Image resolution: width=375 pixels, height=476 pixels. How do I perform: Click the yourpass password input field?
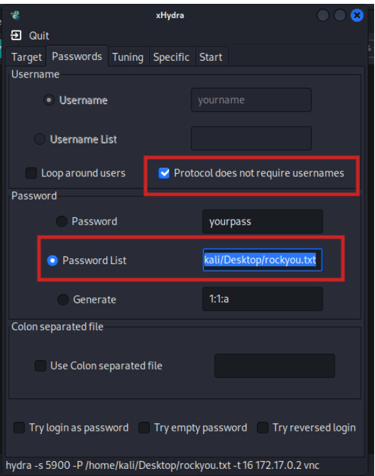(x=262, y=221)
